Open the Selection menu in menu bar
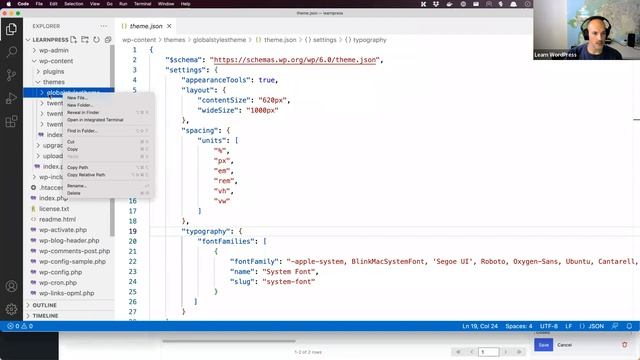Screen dimensions: 640x360 [73, 4]
